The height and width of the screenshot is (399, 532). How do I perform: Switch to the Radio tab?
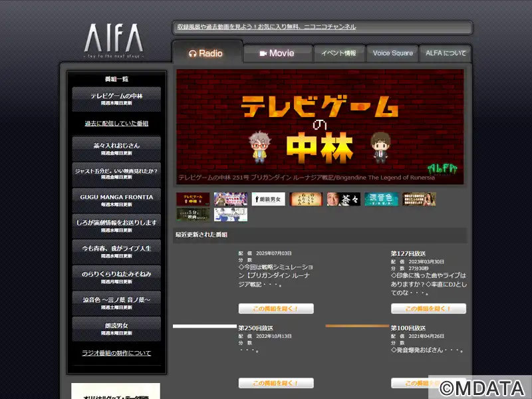[x=207, y=53]
